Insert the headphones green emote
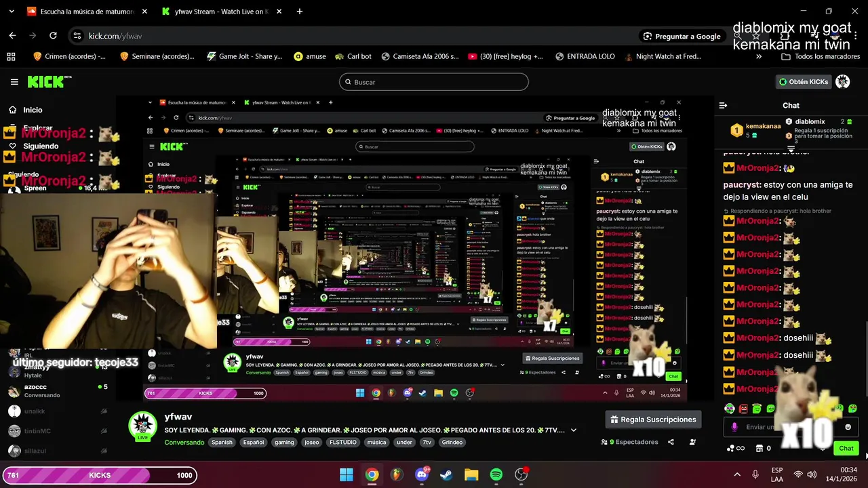 (729, 409)
